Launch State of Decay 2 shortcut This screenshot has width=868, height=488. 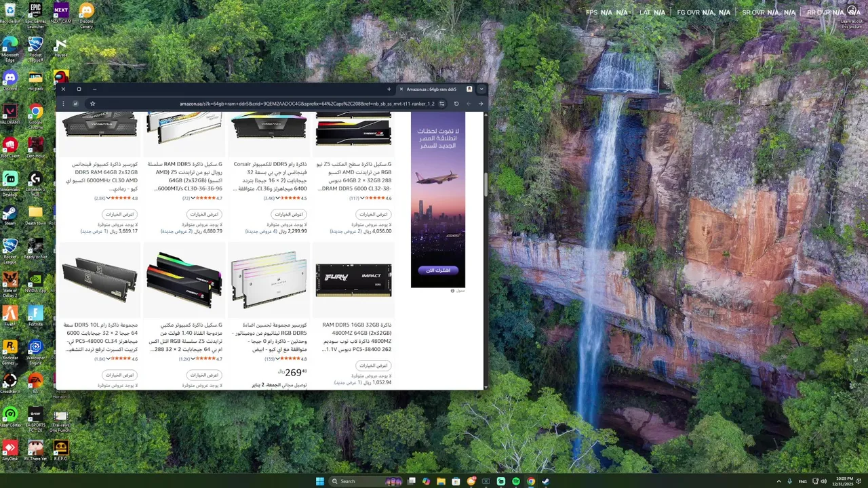9,285
